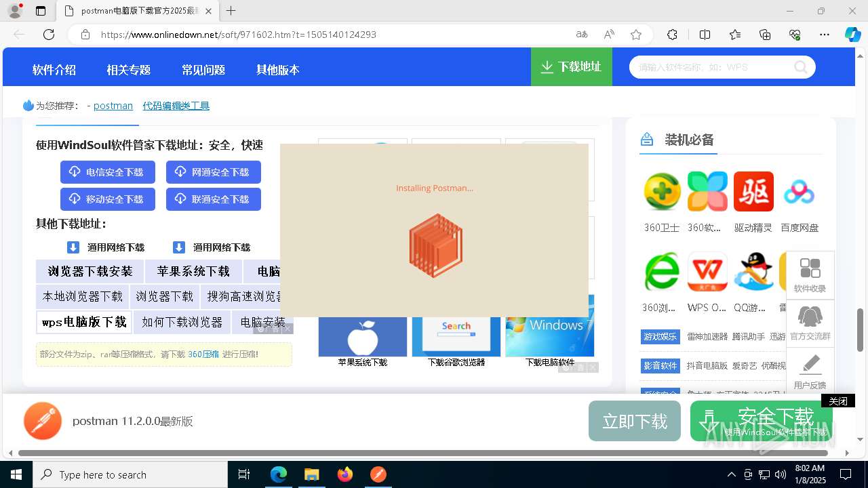Click 网通安全下载 button
The image size is (868, 488).
coord(214,172)
